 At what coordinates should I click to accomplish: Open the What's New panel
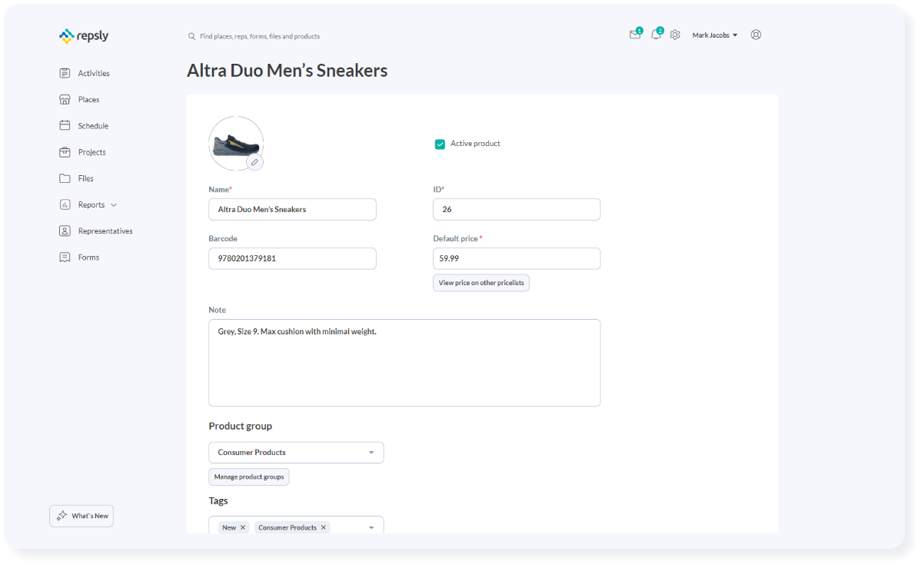[81, 516]
